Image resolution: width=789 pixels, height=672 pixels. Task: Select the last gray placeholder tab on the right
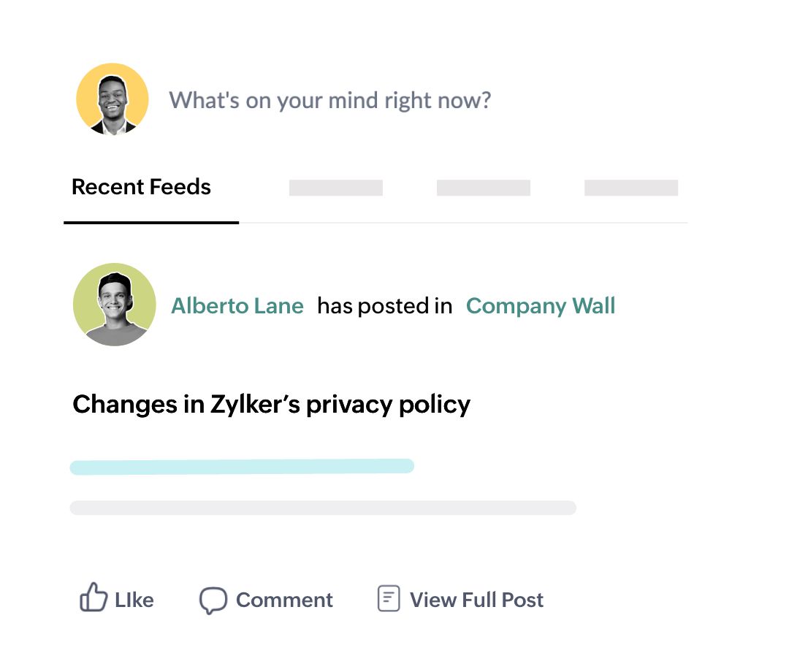click(631, 188)
